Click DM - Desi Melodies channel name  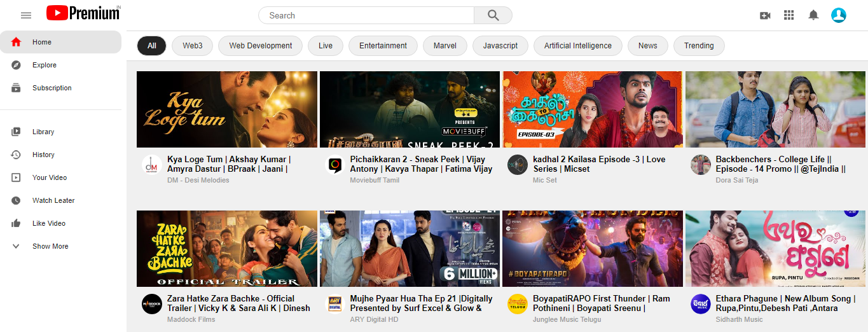198,180
